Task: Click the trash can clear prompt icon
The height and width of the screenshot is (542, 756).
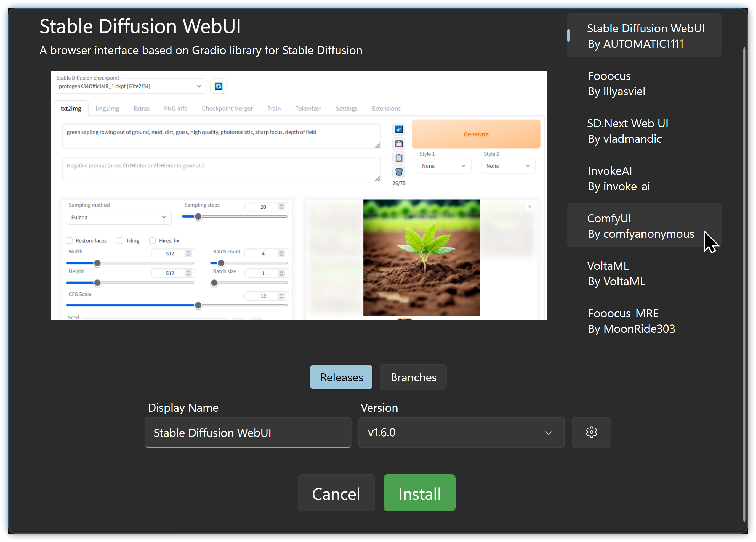Action: click(399, 172)
